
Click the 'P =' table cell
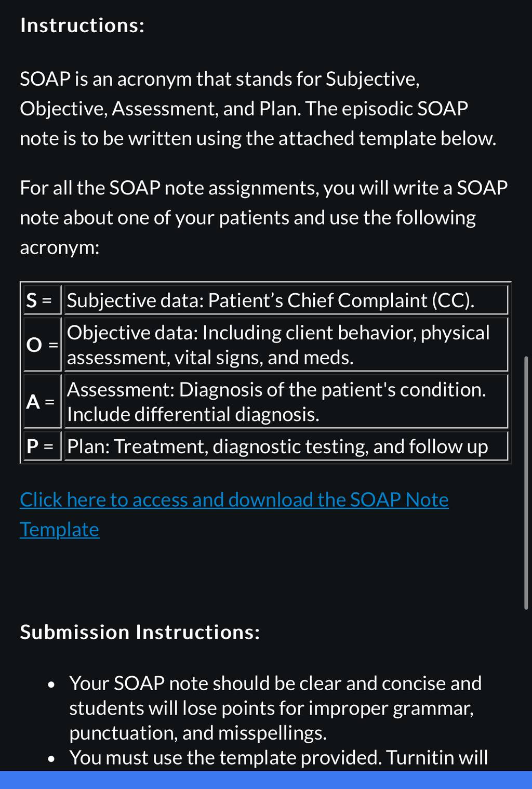point(42,446)
